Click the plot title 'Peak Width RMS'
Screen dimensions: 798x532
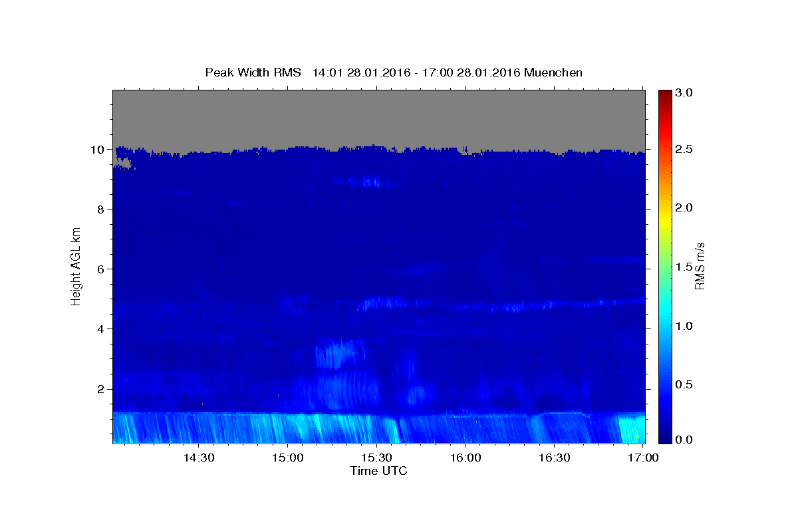(253, 72)
